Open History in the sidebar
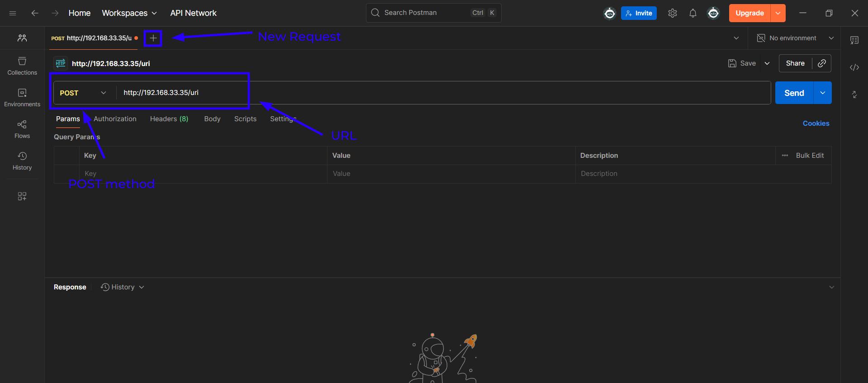Viewport: 868px width, 383px height. 22,161
